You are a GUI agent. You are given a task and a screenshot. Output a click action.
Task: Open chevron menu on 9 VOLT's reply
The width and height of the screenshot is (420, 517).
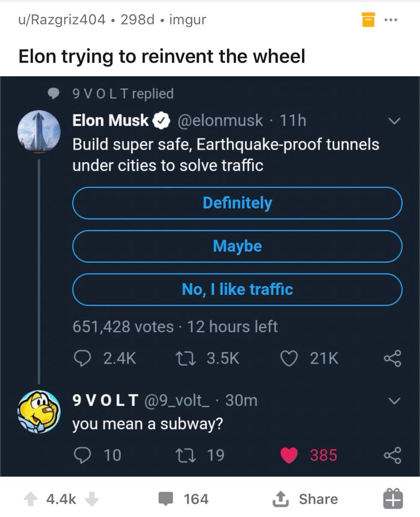393,401
